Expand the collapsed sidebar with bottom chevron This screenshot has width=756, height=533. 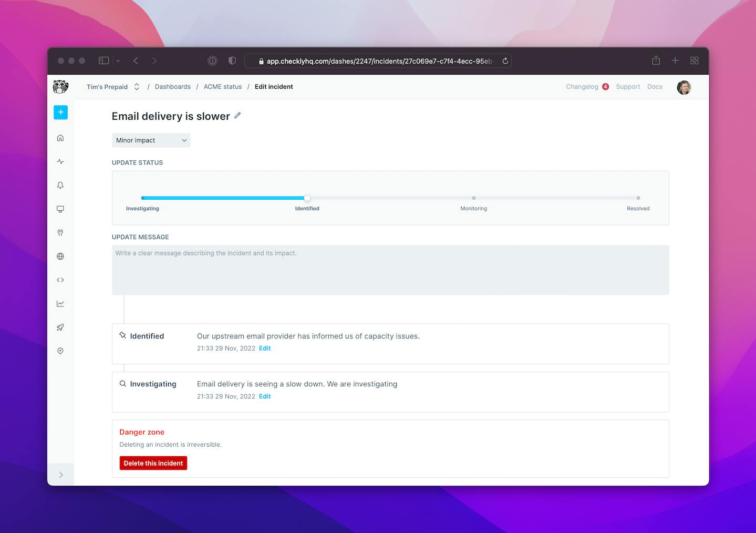tap(61, 475)
